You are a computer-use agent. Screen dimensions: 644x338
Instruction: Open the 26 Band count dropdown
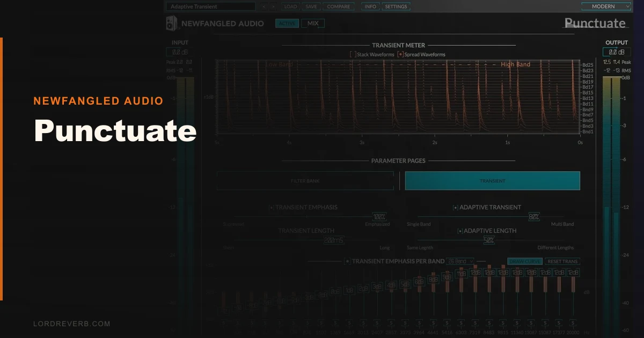460,261
